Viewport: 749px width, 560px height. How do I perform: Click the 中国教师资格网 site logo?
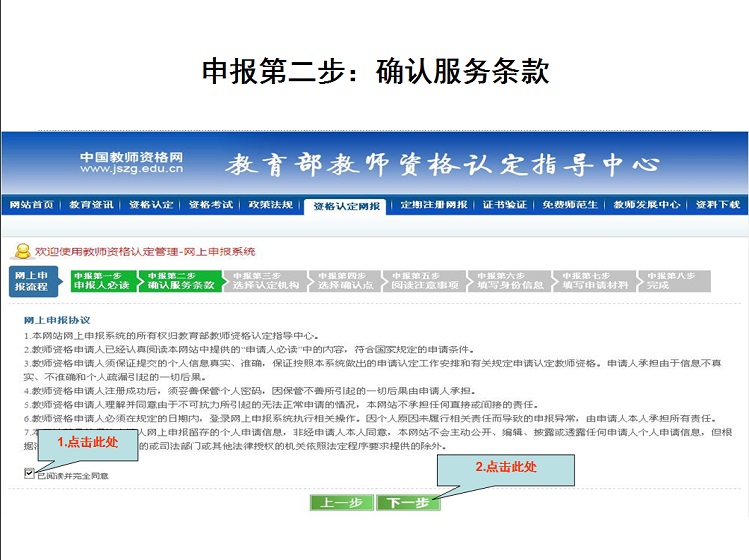click(131, 162)
